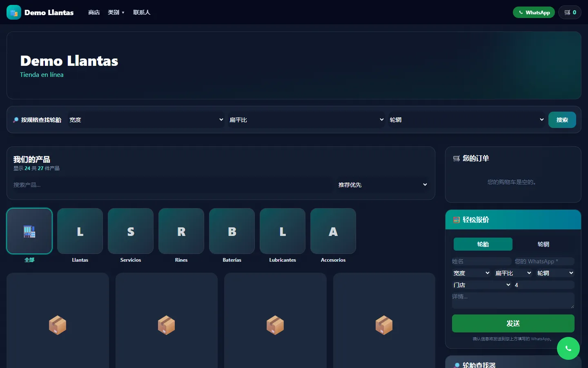The image size is (588, 368).
Task: Open the Llantas category tile
Action: pyautogui.click(x=80, y=231)
